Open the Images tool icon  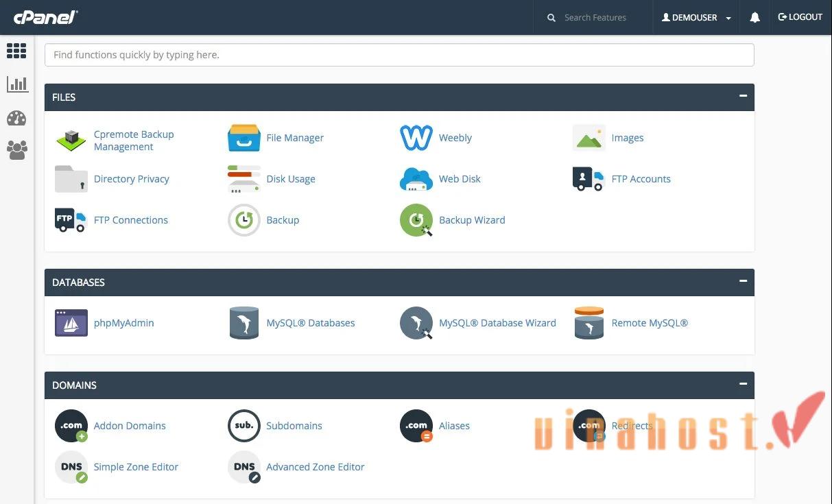tap(589, 138)
